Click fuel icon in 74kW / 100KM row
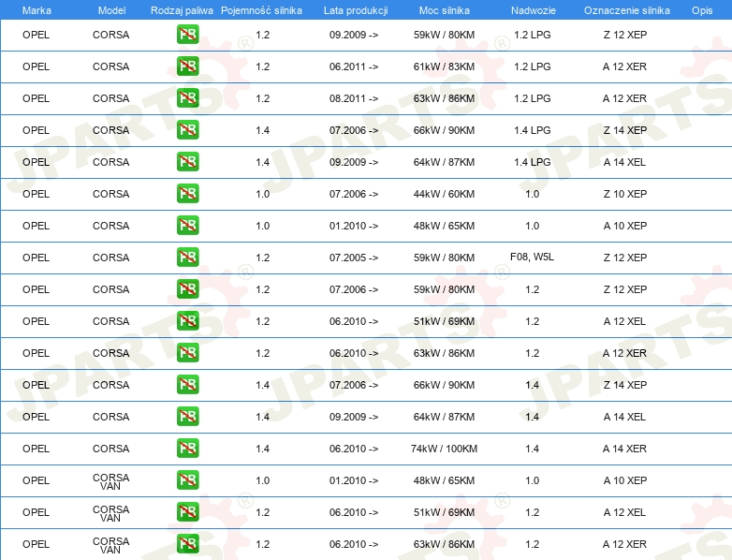This screenshot has width=732, height=560. point(187,449)
